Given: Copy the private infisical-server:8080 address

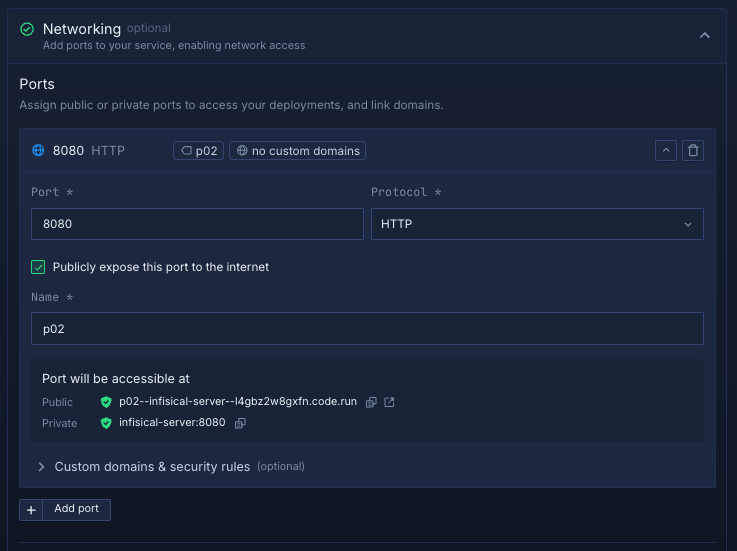Looking at the screenshot, I should pos(240,423).
